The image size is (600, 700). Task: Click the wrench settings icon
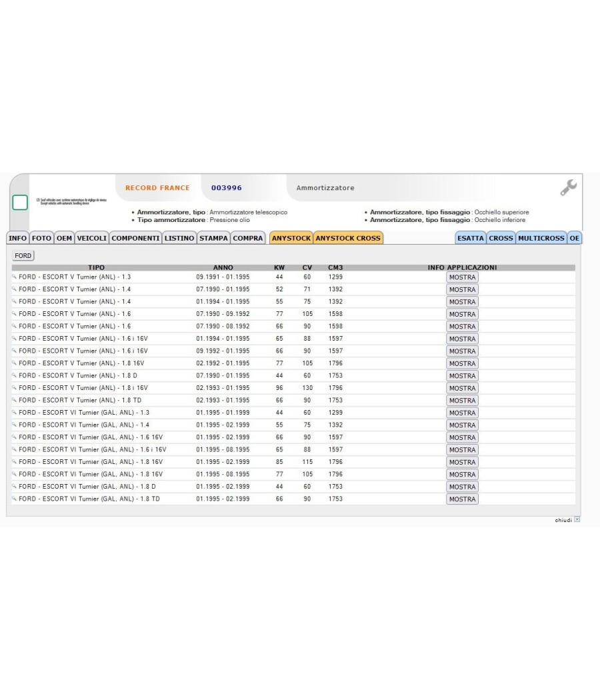click(569, 187)
